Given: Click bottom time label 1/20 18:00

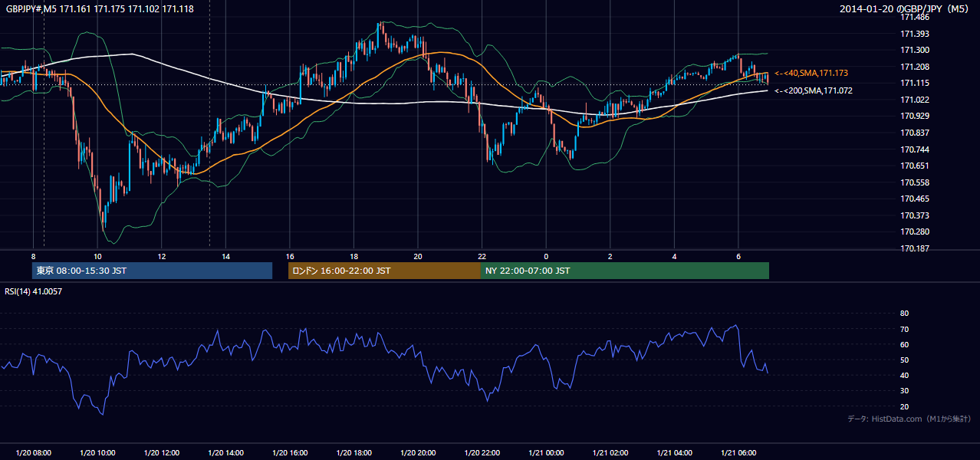Looking at the screenshot, I should click(x=354, y=453).
